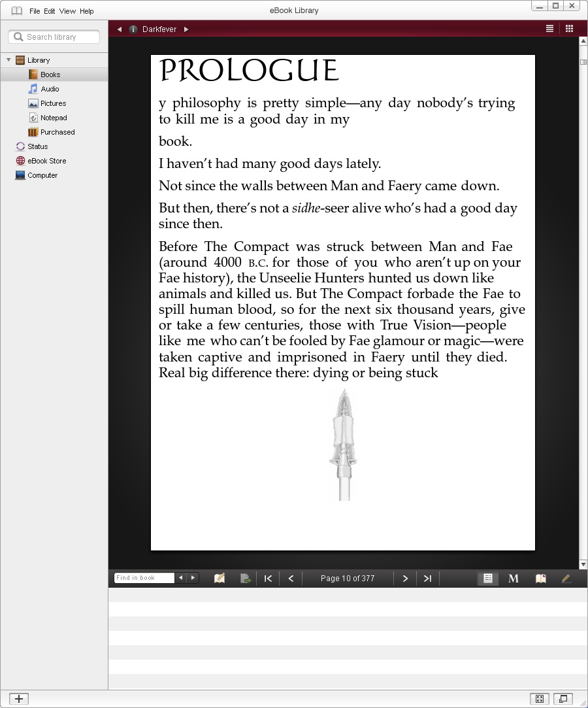Click the notes pencil icon
588x708 pixels.
click(x=220, y=579)
